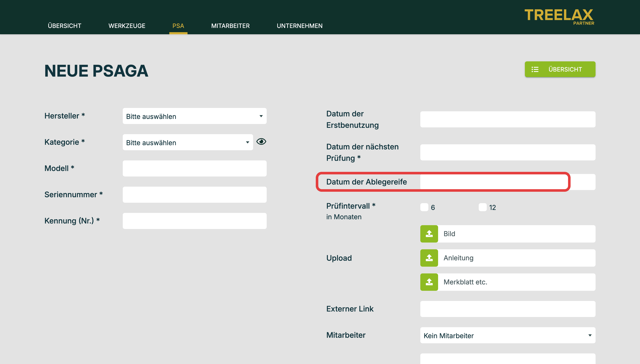Viewport: 640px width, 364px height.
Task: Open the Hersteller dropdown
Action: coord(194,116)
